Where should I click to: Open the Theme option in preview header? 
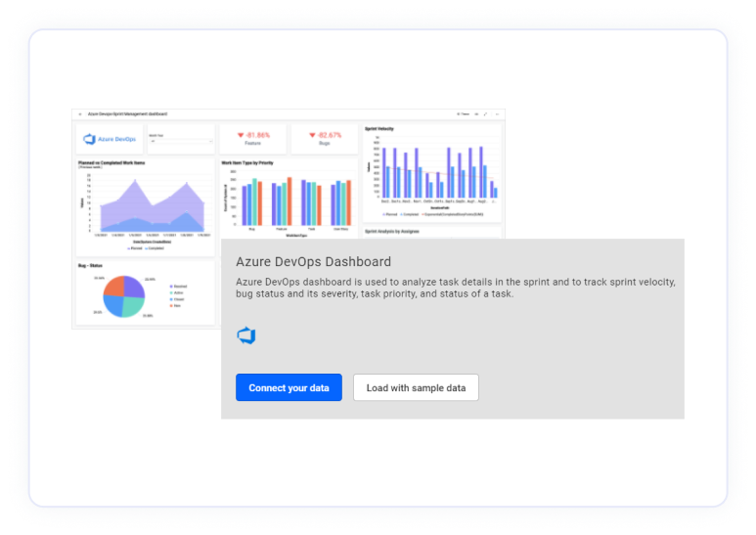pos(463,114)
